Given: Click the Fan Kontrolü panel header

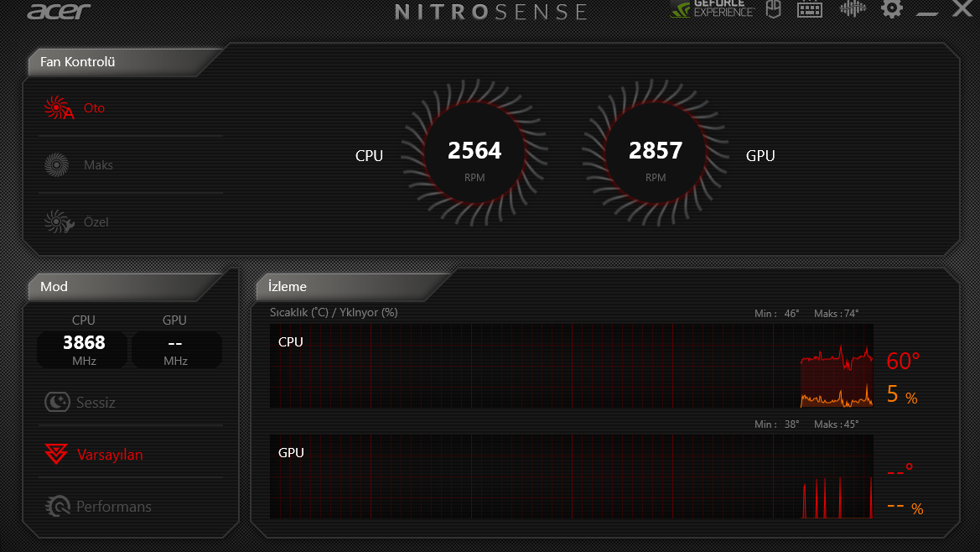Looking at the screenshot, I should (125, 62).
